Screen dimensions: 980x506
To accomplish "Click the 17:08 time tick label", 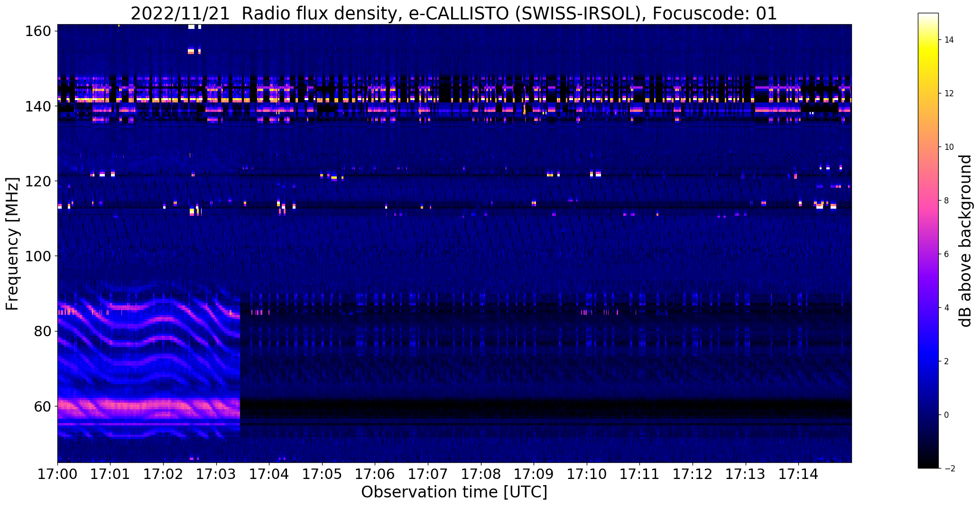I will (481, 474).
